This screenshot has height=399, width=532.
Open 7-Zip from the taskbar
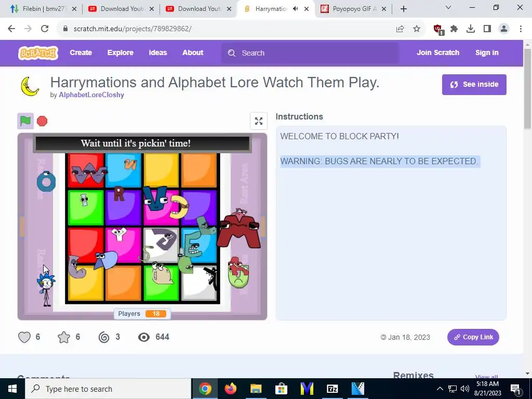(x=332, y=389)
